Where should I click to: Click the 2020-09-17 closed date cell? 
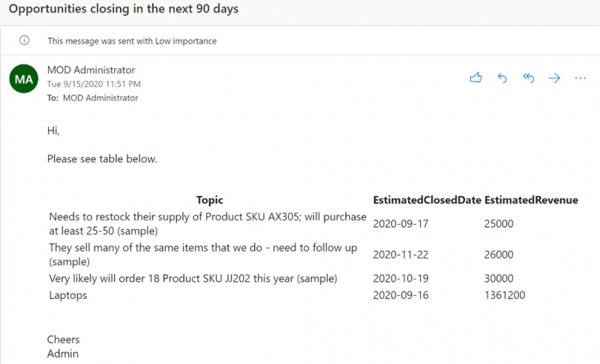[x=400, y=224]
